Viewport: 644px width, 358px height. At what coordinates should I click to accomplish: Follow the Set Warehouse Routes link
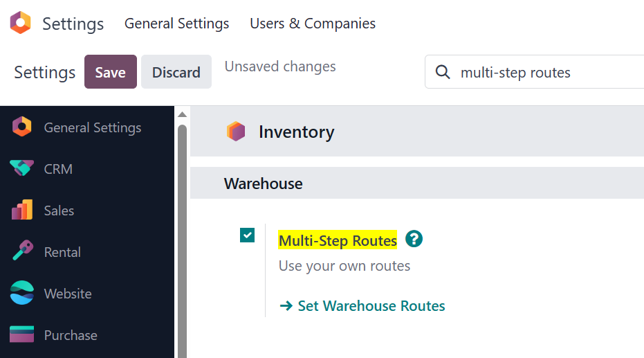[362, 306]
